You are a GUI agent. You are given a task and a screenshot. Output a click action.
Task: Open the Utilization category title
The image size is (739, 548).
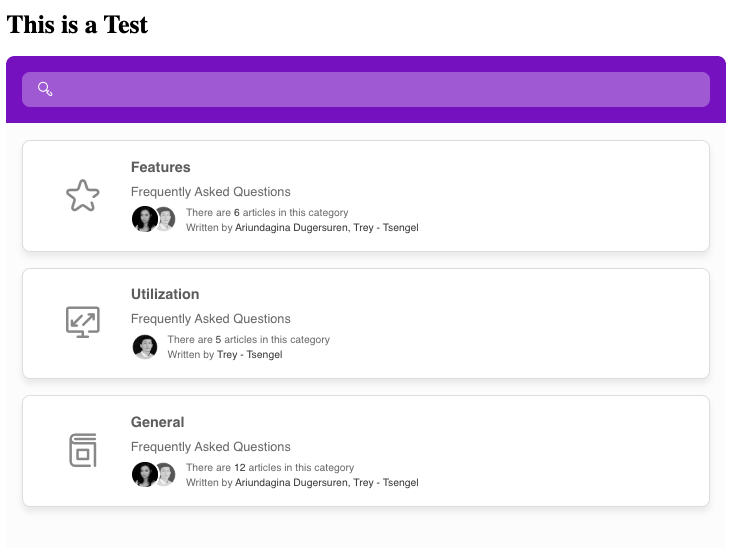point(165,294)
